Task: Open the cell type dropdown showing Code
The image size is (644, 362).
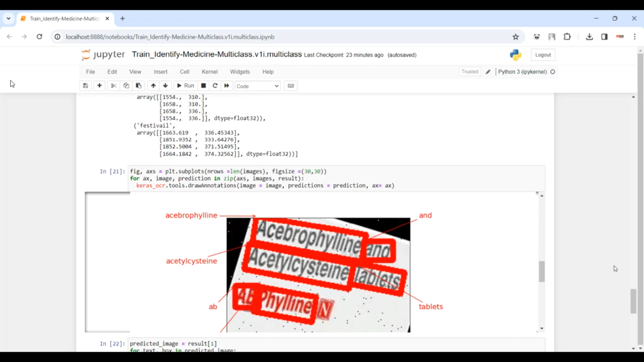Action: click(257, 86)
